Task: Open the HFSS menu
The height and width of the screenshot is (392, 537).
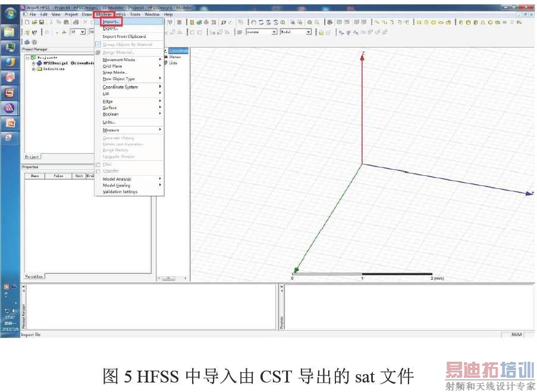Action: click(121, 14)
